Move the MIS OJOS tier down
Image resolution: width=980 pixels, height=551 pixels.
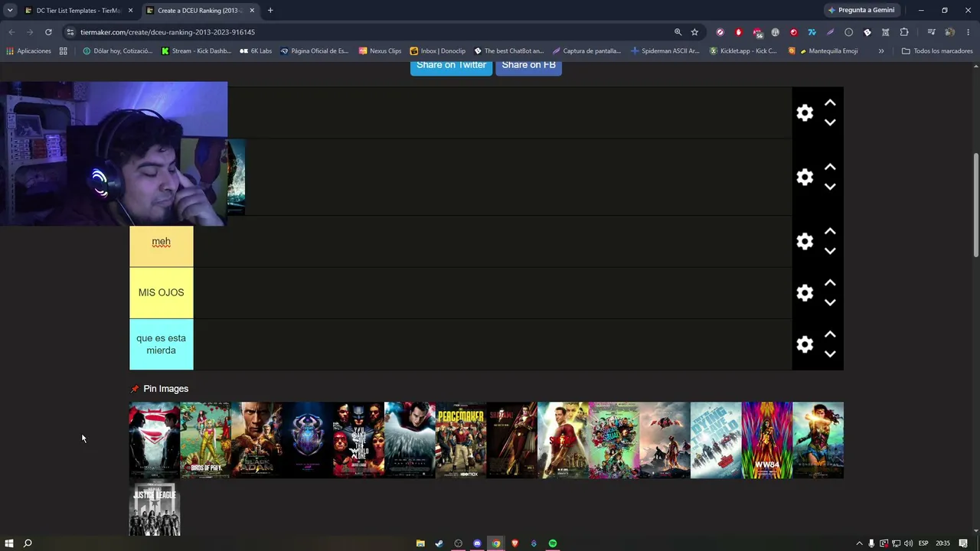830,302
